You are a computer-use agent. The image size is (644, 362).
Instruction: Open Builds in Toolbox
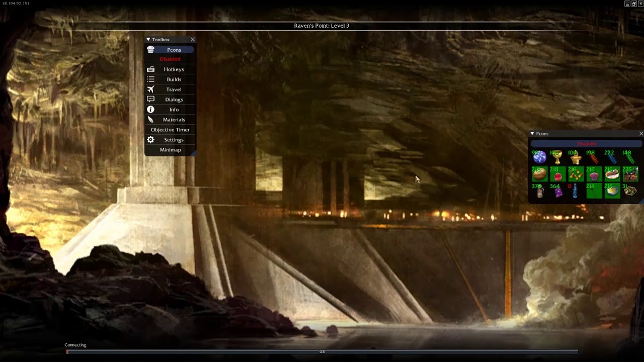(170, 79)
